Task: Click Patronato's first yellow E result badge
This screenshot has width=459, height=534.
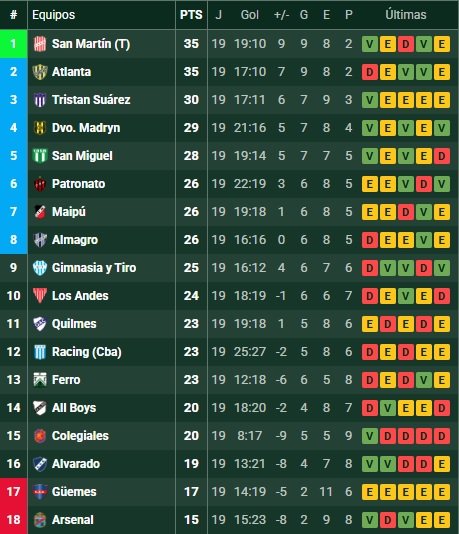Action: point(370,184)
